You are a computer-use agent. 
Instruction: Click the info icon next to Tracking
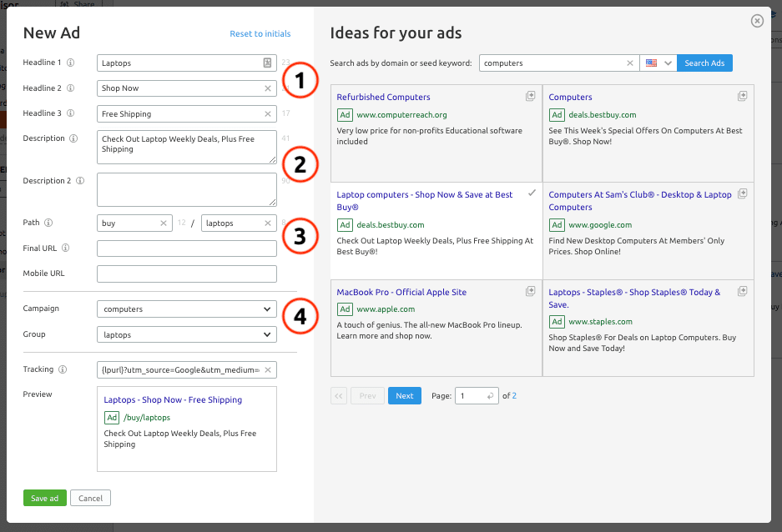pos(62,369)
